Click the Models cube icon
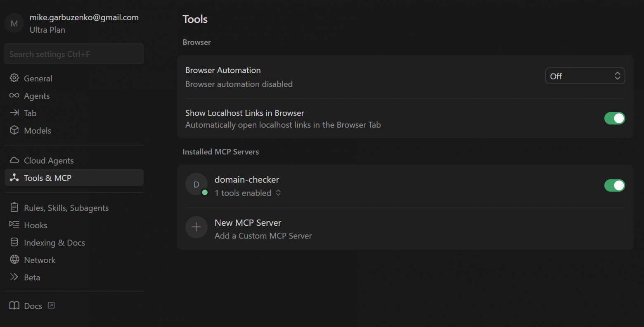 (14, 130)
